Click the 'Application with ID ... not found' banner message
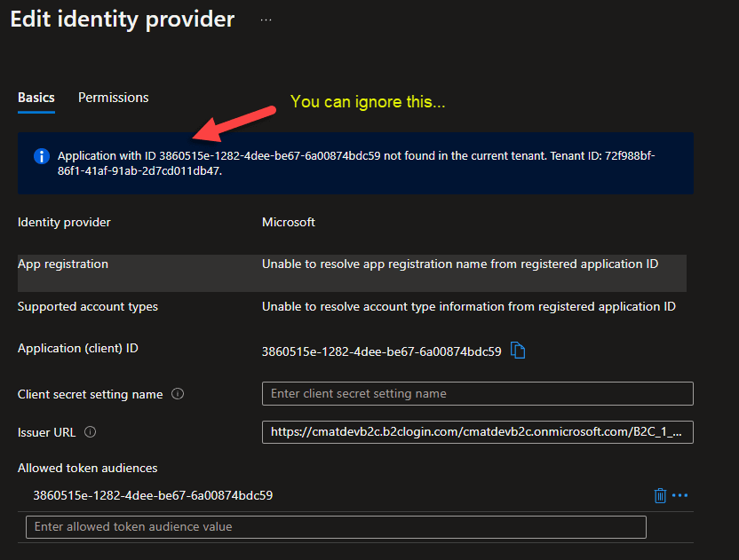Image resolution: width=739 pixels, height=560 pixels. [x=356, y=163]
